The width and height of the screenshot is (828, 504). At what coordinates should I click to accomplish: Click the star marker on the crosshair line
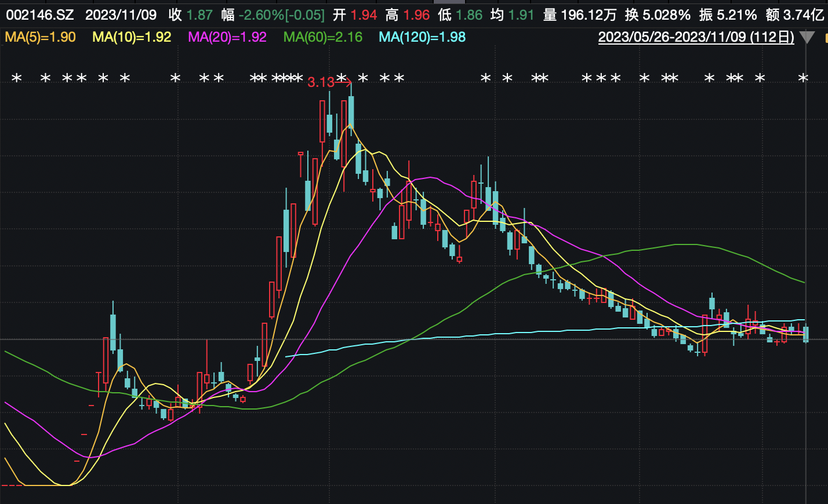(803, 78)
